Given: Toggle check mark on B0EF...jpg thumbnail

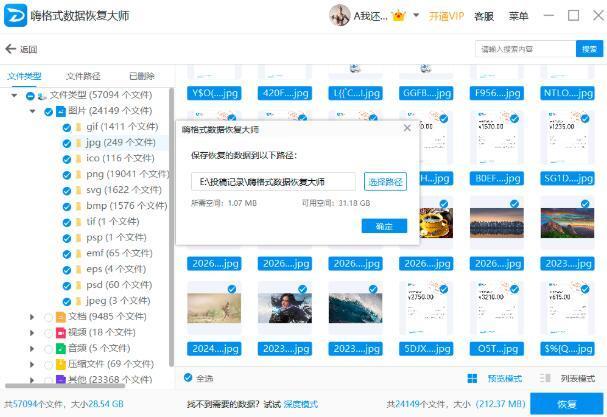Looking at the screenshot, I should pyautogui.click(x=514, y=118).
